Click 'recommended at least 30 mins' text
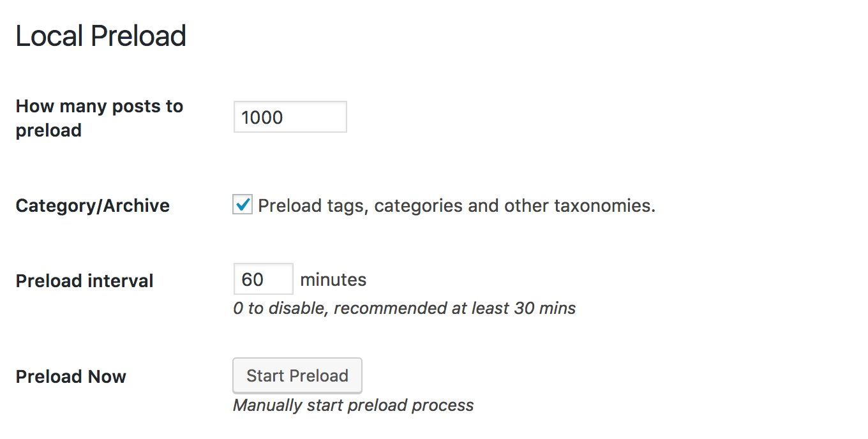The image size is (868, 439). (454, 309)
